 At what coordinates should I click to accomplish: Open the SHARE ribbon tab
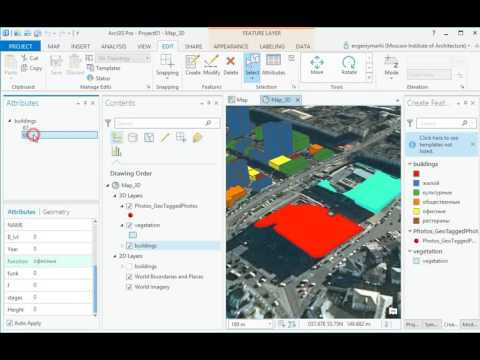point(193,46)
